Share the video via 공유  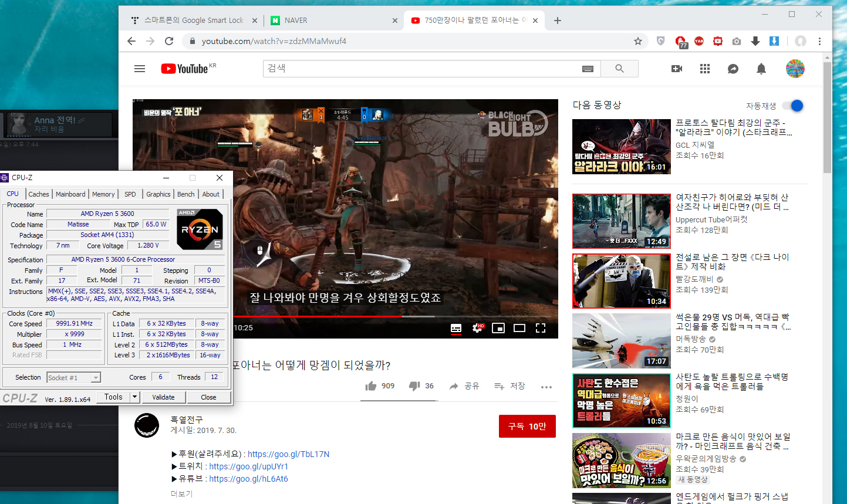464,386
